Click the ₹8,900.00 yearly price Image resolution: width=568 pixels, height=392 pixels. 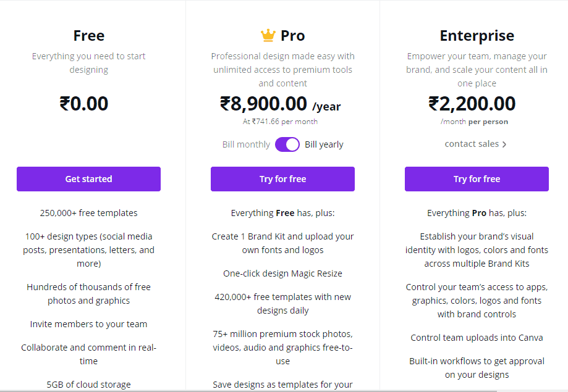(264, 103)
